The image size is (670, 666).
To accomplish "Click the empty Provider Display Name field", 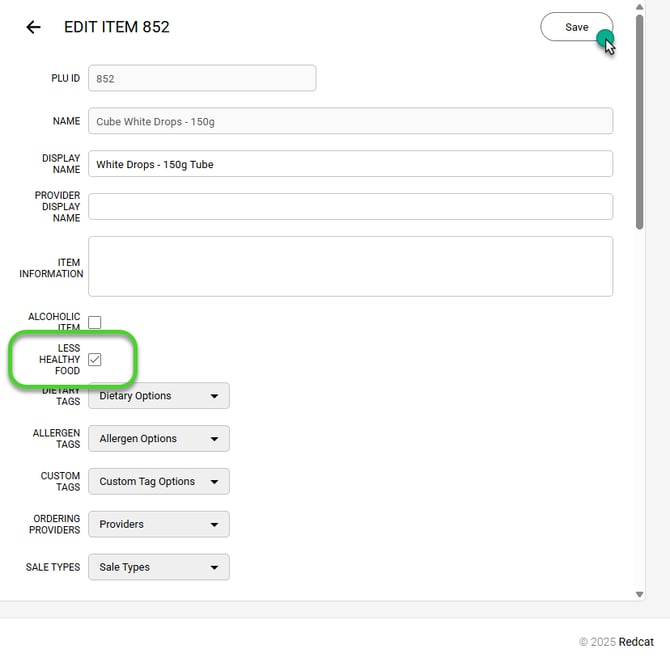I will coord(350,206).
